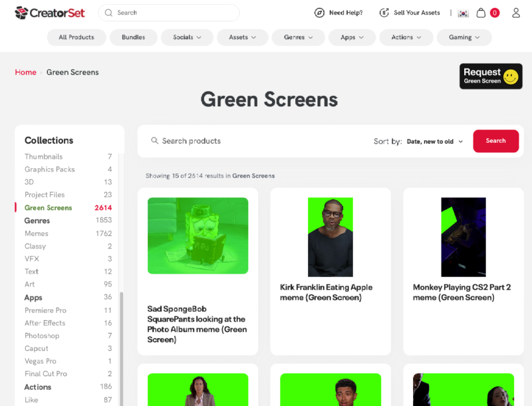Screen dimensions: 532x406
Task: Select Genres heading in Collections sidebar
Action: (x=68, y=221)
